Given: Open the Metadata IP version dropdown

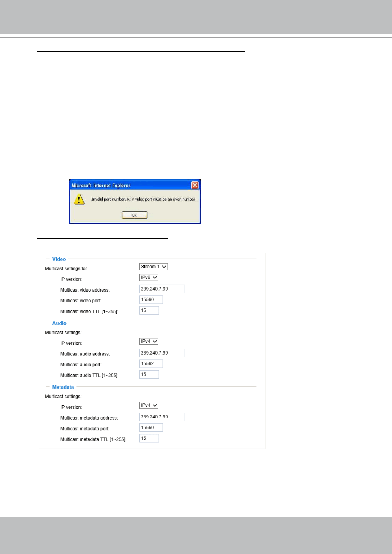Looking at the screenshot, I should 149,405.
